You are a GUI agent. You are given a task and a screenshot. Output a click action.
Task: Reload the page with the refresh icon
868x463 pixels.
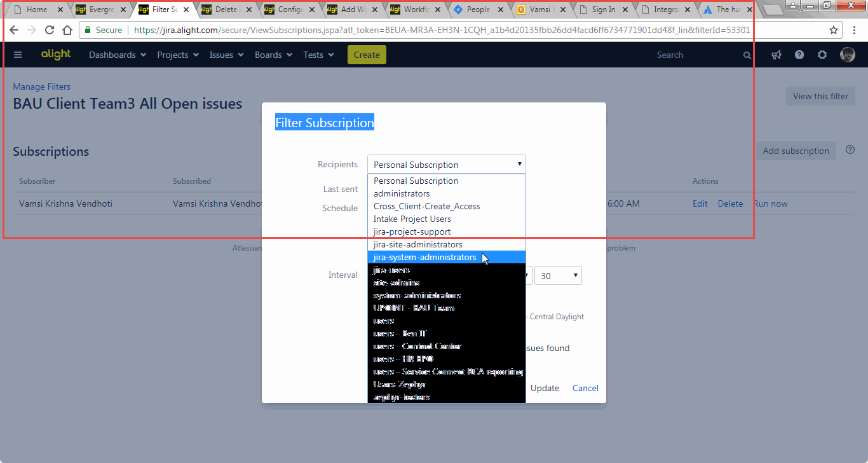50,30
